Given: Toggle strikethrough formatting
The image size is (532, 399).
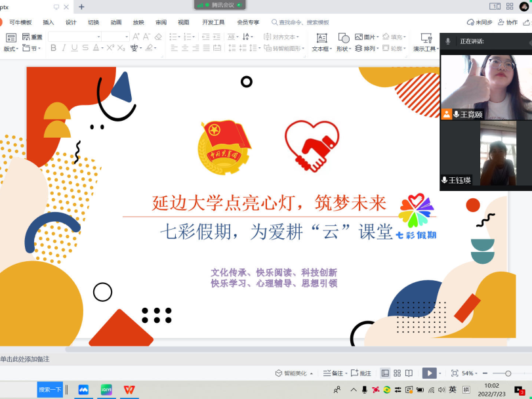Looking at the screenshot, I should click(85, 48).
